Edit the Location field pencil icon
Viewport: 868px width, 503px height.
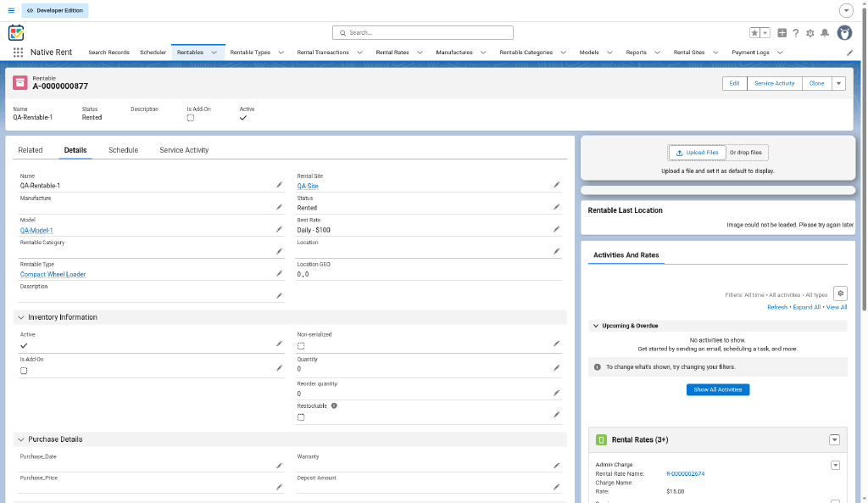coord(556,251)
